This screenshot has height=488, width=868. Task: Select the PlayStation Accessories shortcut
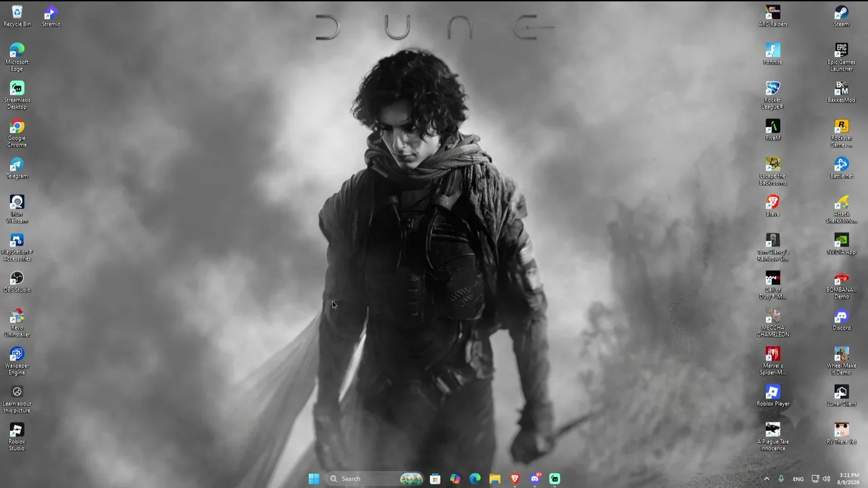(17, 247)
